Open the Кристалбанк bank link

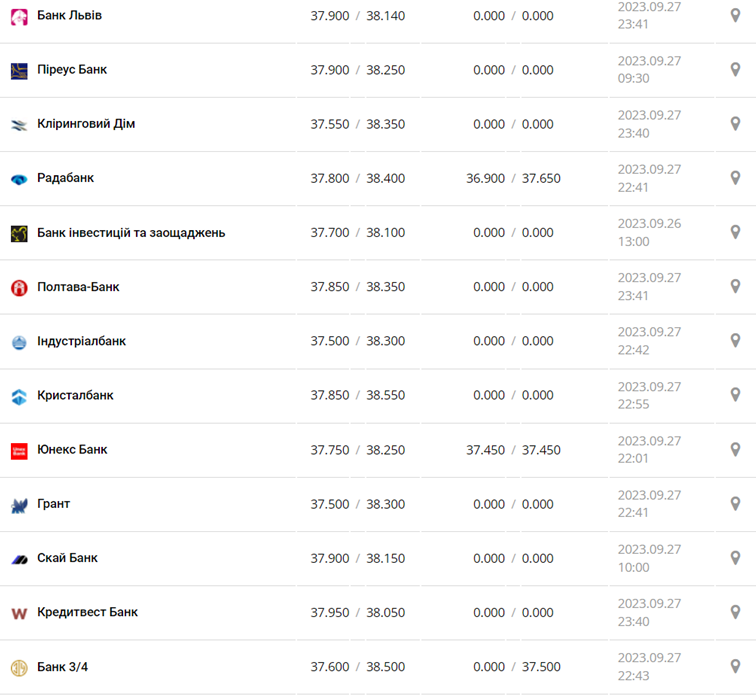[75, 395]
